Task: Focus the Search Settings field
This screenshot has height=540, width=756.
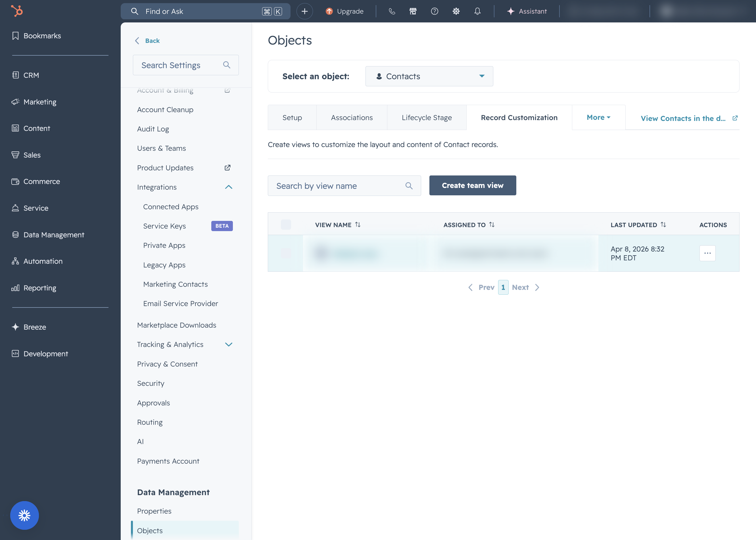Action: click(x=185, y=65)
